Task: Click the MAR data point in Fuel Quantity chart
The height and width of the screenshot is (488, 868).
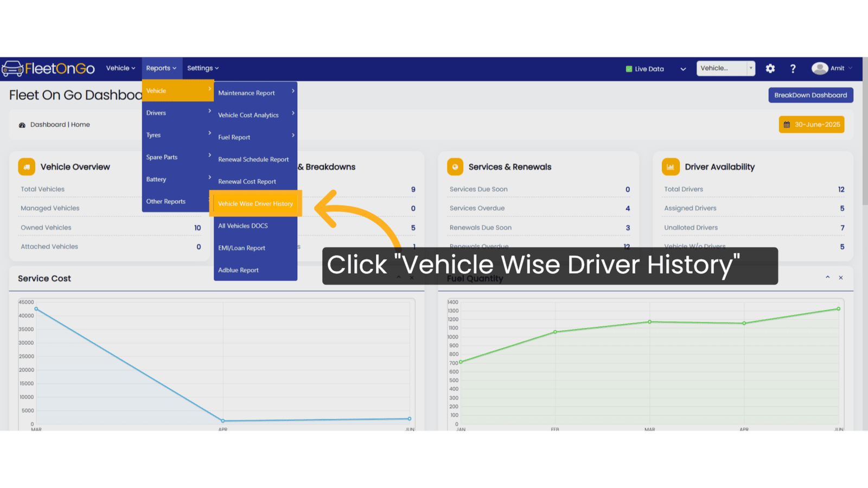Action: (649, 322)
